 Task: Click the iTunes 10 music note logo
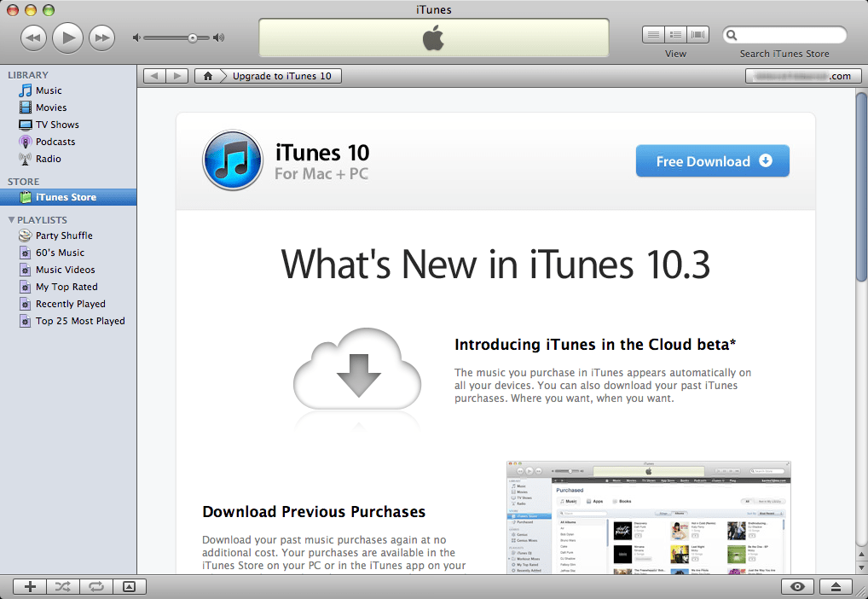click(x=233, y=160)
